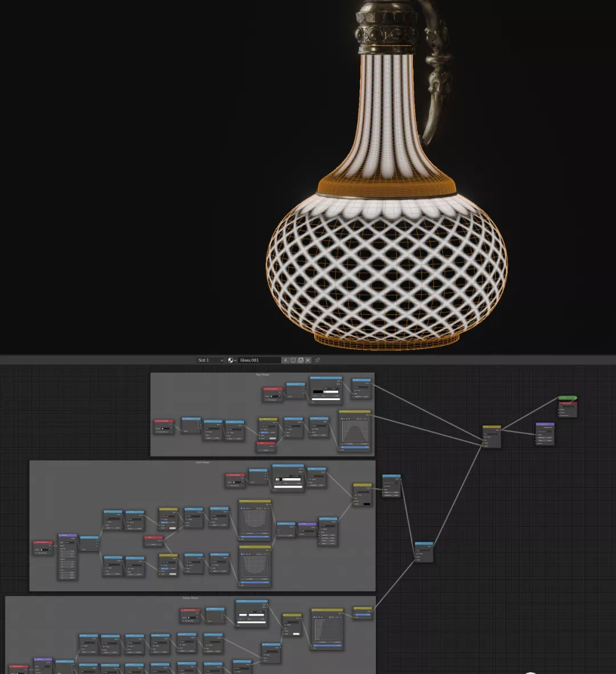The image size is (616, 674).
Task: Click the color ramp gradient in middle frame
Action: tap(288, 479)
